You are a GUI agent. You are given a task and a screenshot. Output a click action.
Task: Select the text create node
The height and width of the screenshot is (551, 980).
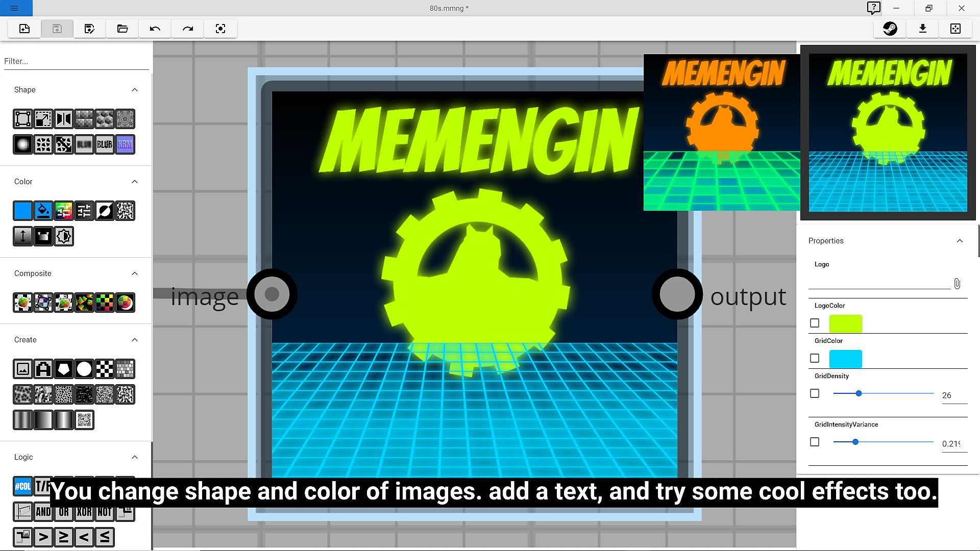point(43,369)
